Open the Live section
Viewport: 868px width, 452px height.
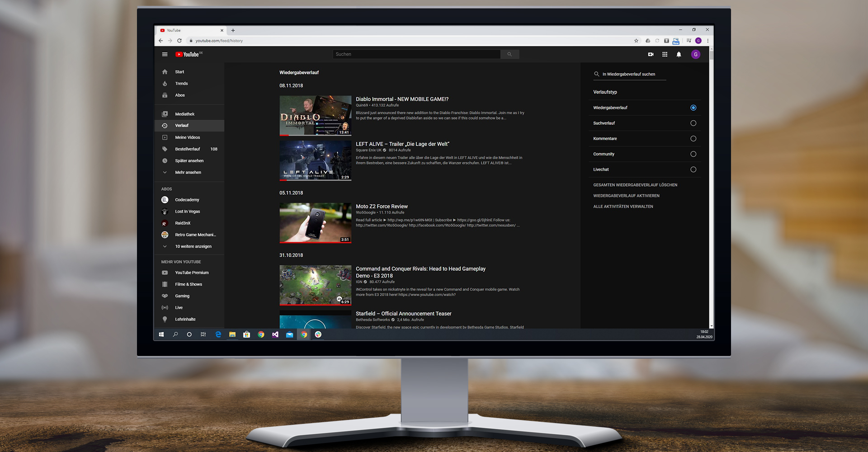click(x=189, y=308)
